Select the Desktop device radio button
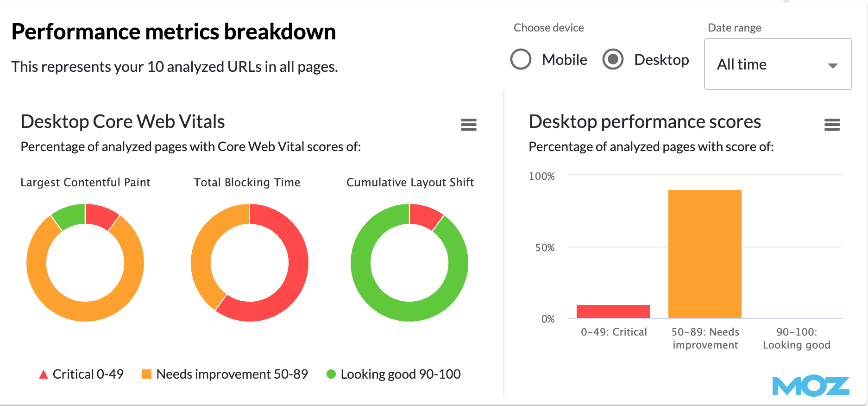 coord(613,59)
